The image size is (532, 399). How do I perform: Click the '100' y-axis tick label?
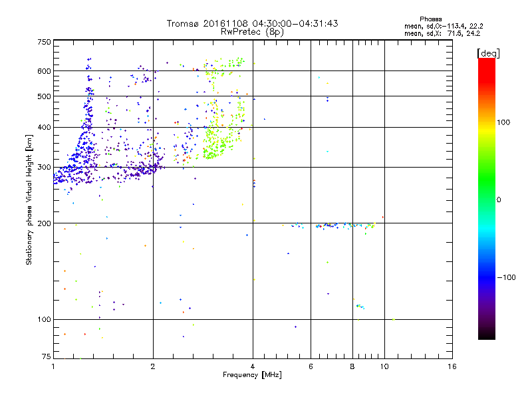click(44, 320)
